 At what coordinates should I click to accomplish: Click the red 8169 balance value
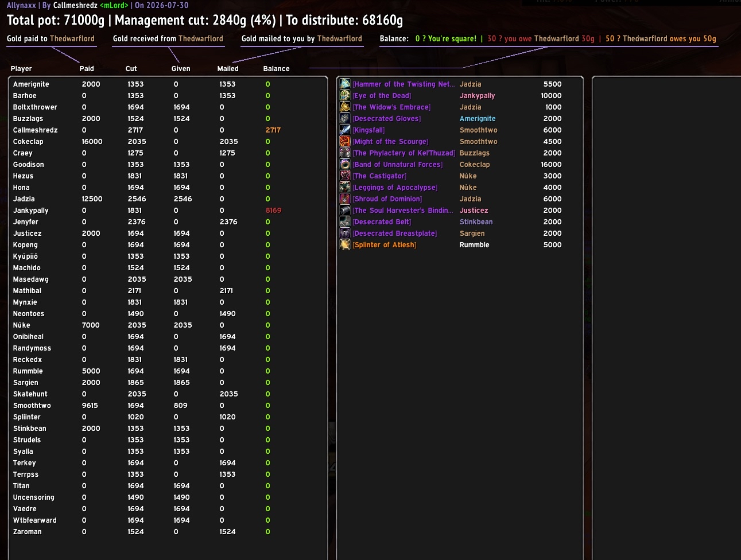(274, 211)
